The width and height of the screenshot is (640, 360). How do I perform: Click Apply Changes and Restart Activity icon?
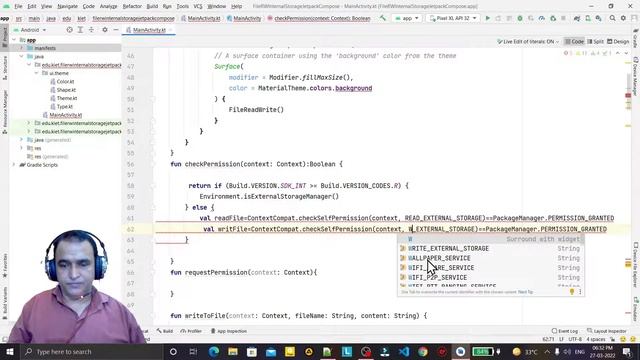498,18
